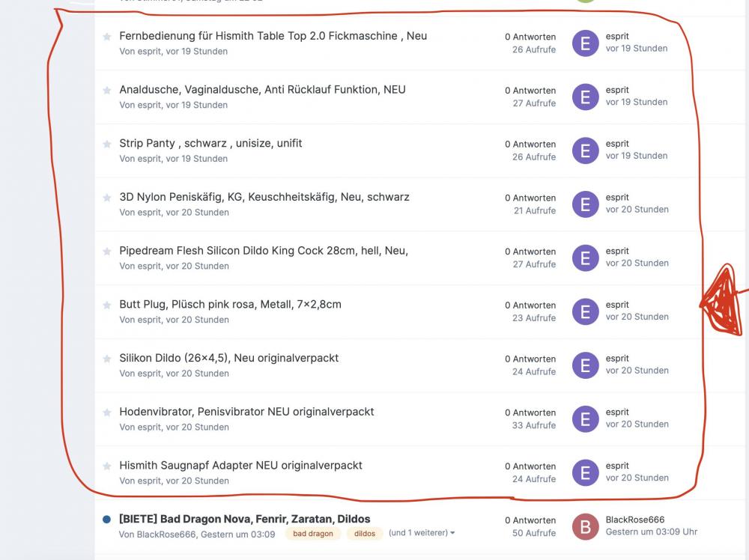Click "vor 19 Stunden" last post in Strip Panty row

636,156
